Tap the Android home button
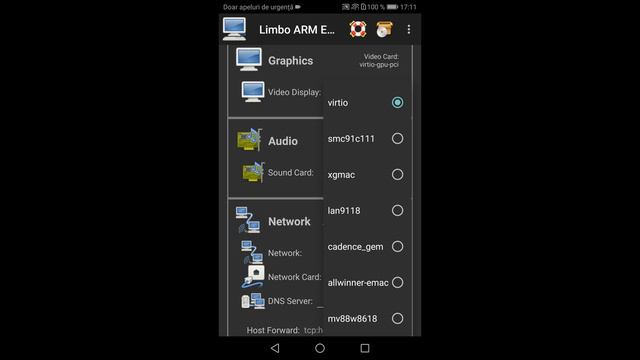 pyautogui.click(x=320, y=348)
